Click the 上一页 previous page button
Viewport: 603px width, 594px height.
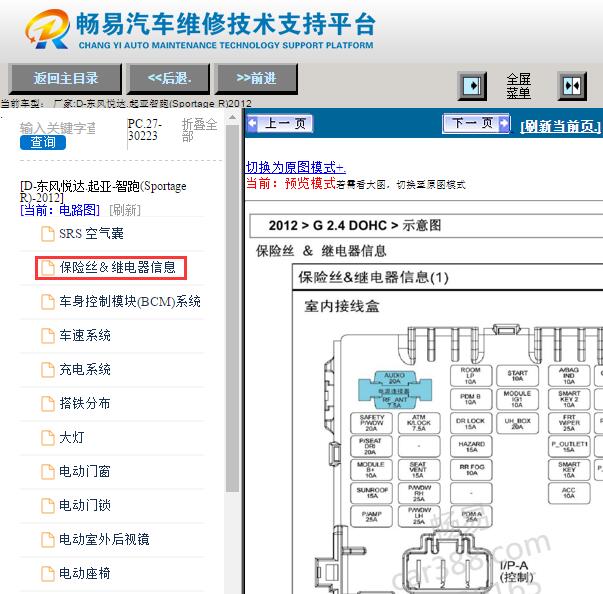280,124
